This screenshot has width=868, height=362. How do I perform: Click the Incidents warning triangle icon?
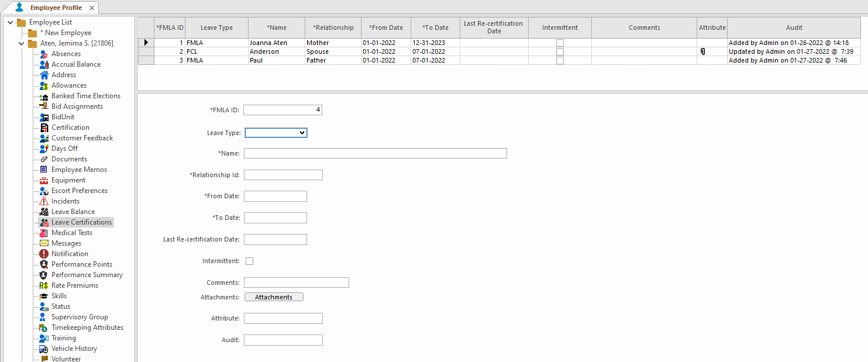(x=44, y=201)
